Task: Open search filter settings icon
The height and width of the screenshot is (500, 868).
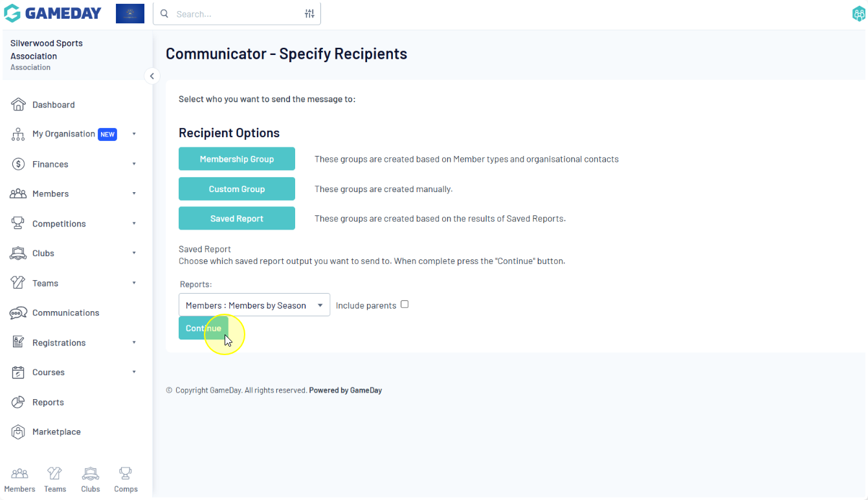Action: 309,14
